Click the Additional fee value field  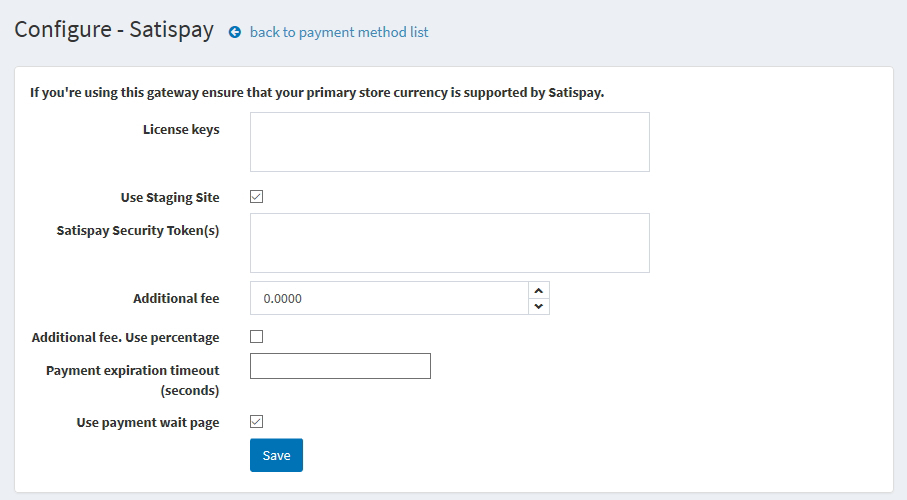pos(389,299)
